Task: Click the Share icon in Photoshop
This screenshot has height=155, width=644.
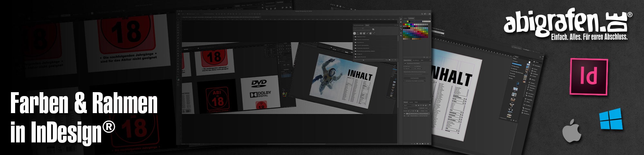Action: (430, 14)
